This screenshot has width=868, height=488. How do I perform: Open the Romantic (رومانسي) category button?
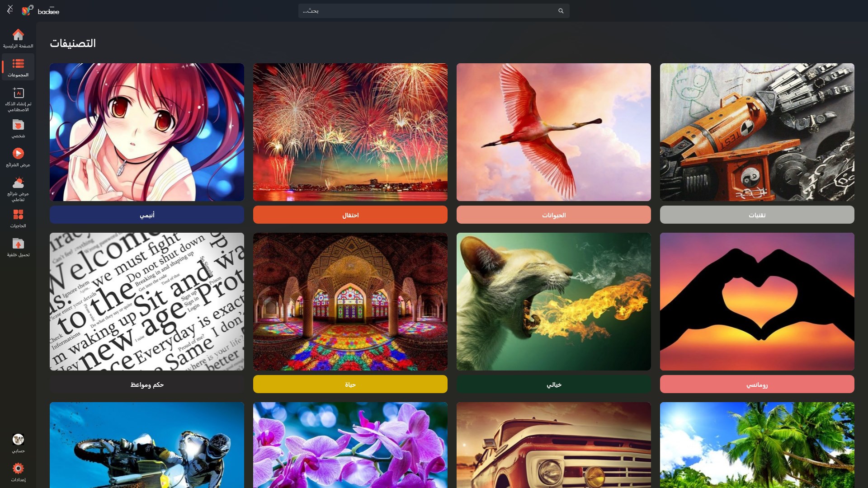tap(757, 384)
